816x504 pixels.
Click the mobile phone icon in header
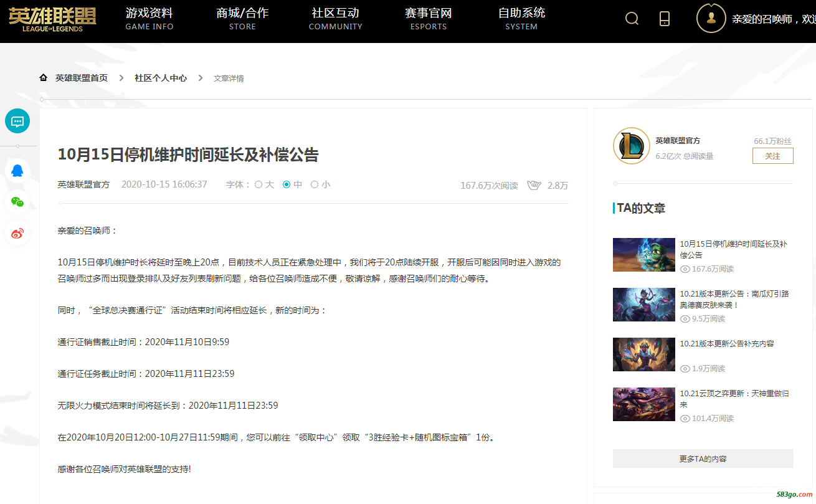(x=665, y=19)
